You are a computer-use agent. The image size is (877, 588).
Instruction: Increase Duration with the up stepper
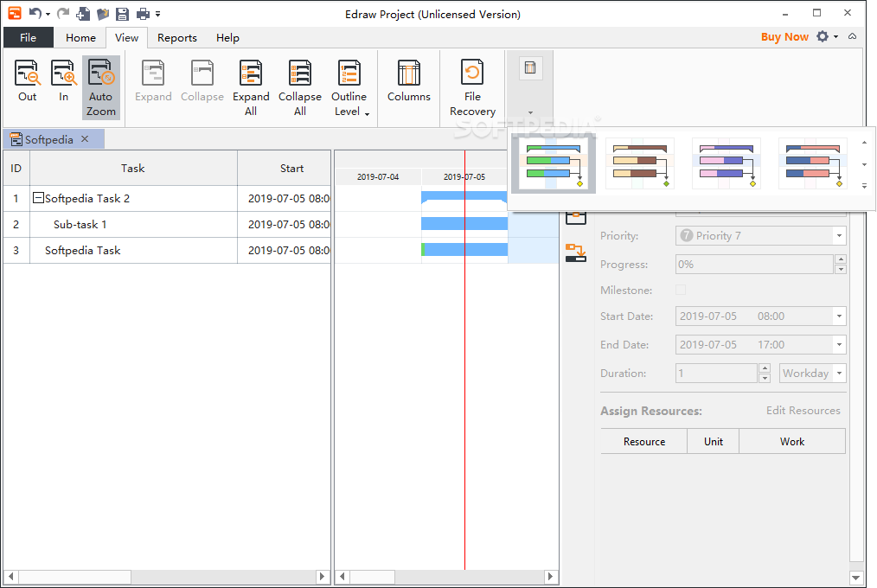765,368
